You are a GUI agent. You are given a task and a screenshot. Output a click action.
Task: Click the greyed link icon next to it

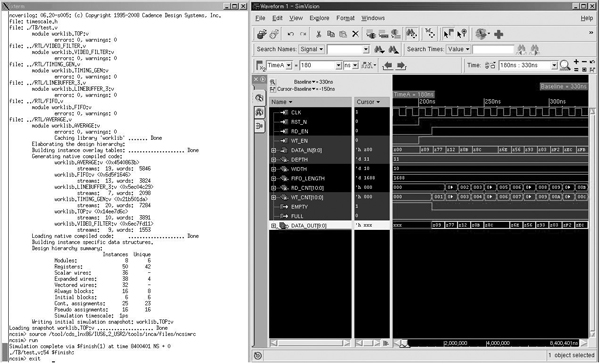[x=274, y=34]
